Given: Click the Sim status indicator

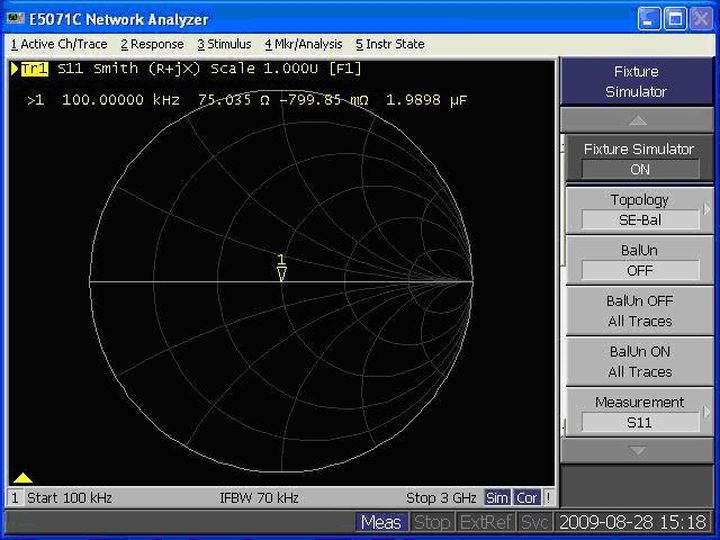Looking at the screenshot, I should [x=497, y=498].
